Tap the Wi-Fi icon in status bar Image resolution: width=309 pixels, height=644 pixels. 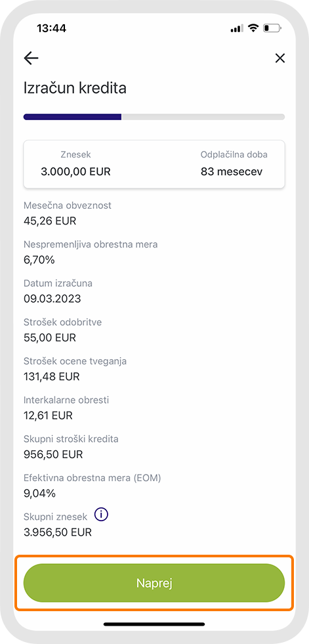[254, 28]
